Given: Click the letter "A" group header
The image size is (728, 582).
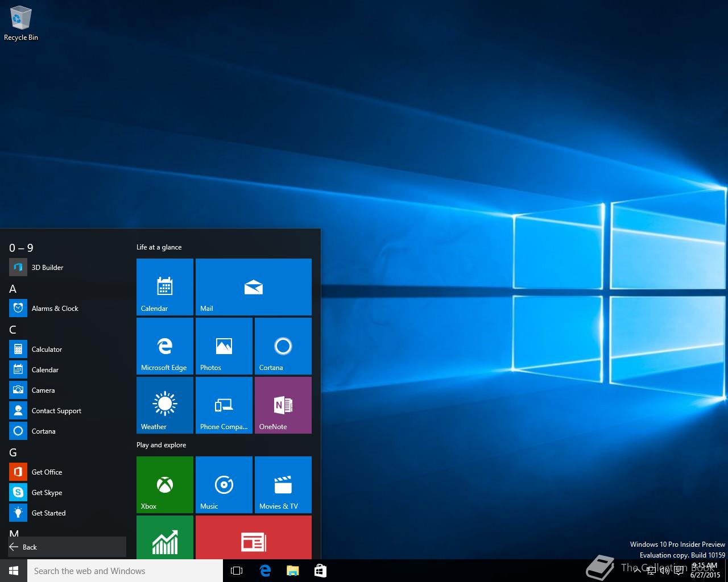Looking at the screenshot, I should (13, 289).
